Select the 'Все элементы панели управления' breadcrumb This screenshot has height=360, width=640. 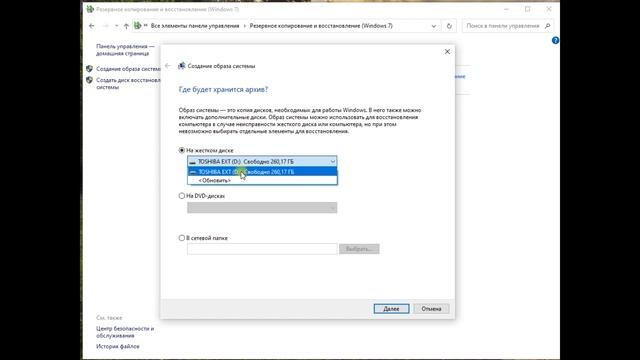pos(195,26)
